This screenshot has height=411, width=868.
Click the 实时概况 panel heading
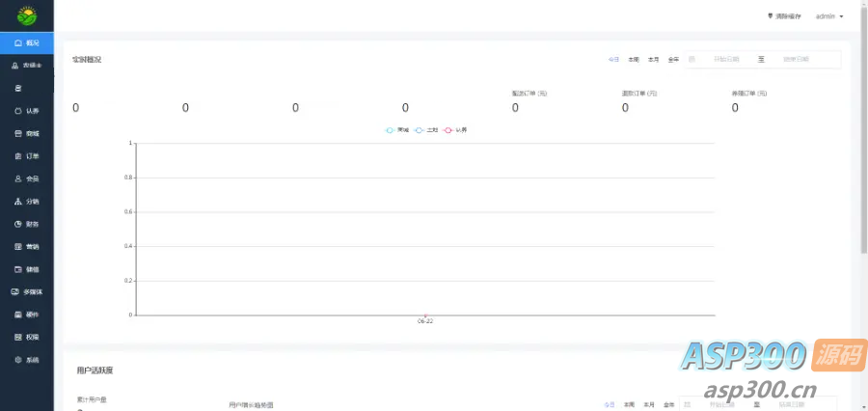coord(87,59)
